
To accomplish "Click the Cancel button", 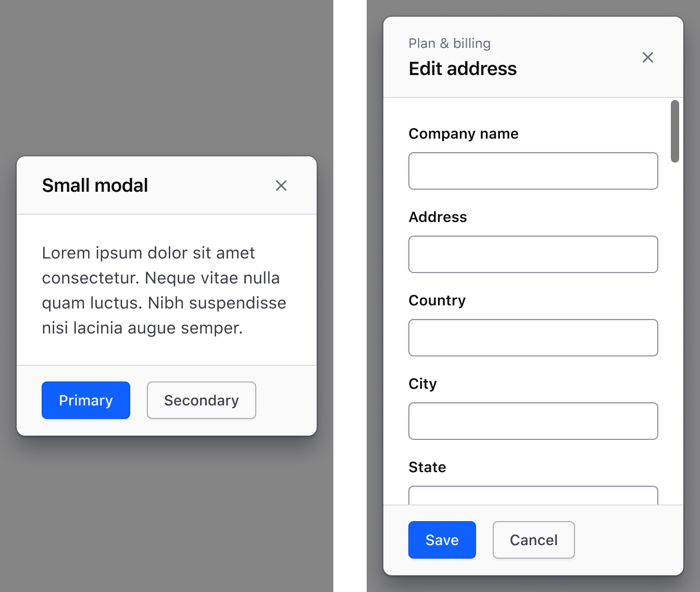I will coord(533,540).
